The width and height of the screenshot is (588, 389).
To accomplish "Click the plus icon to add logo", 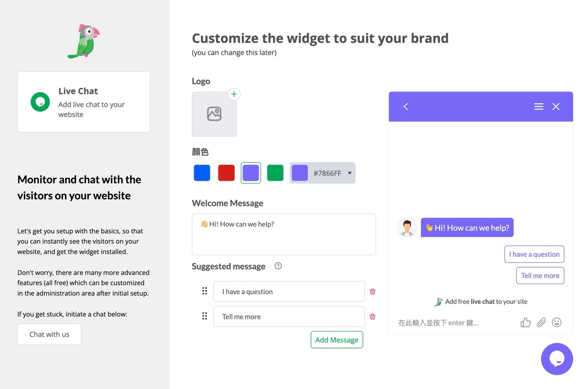I will (x=234, y=94).
